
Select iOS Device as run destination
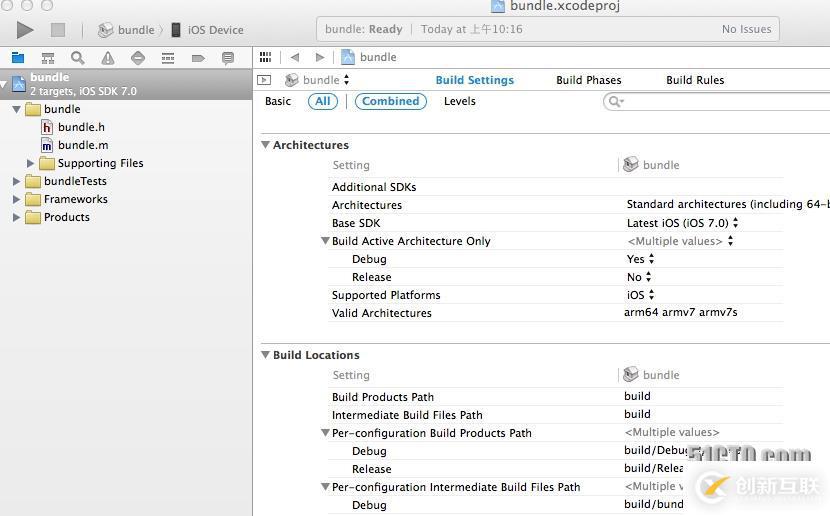[214, 30]
